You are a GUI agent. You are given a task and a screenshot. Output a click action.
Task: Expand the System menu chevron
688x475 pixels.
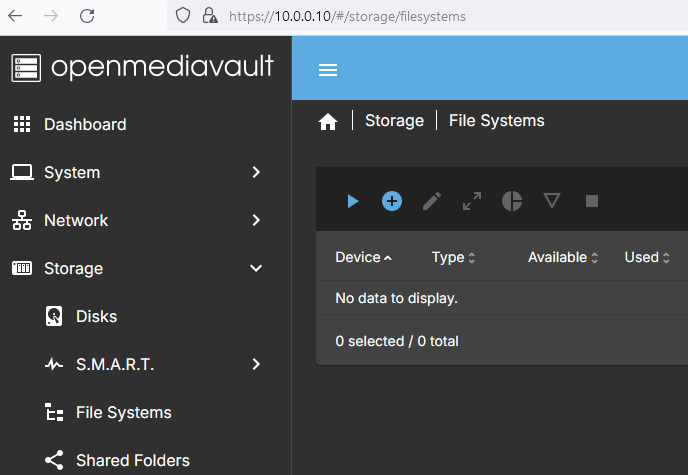(256, 172)
